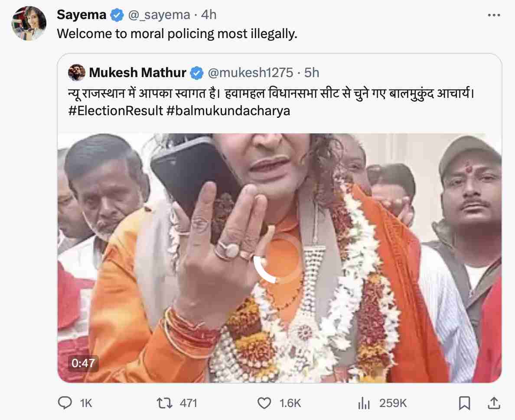Click Sayema's blue verified badge
The image size is (515, 420).
tap(116, 14)
